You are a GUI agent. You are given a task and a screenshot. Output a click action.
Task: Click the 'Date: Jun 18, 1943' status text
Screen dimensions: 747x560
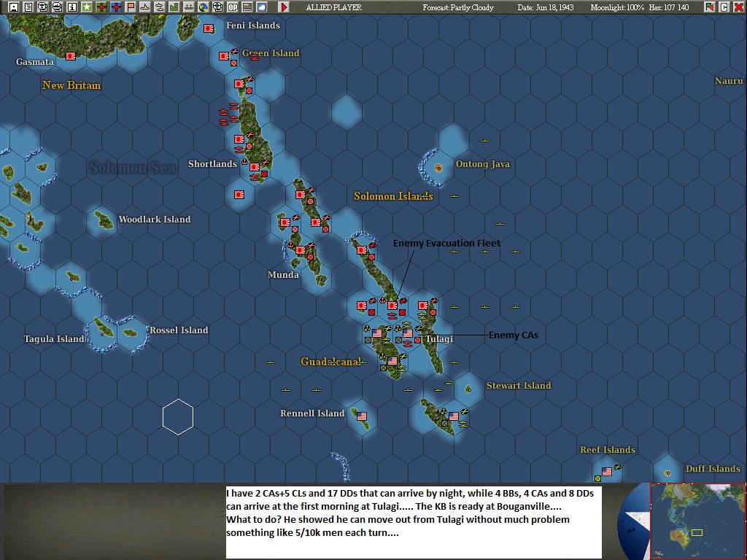[546, 7]
